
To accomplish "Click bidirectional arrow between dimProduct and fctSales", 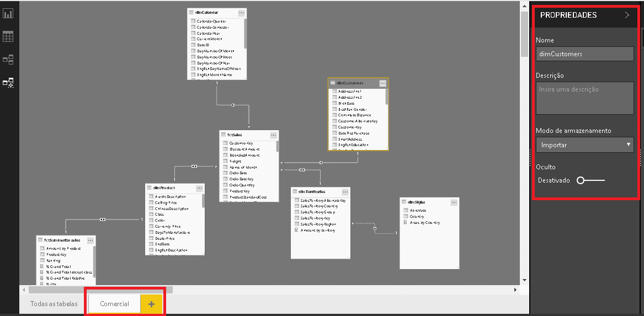I will coord(194,166).
